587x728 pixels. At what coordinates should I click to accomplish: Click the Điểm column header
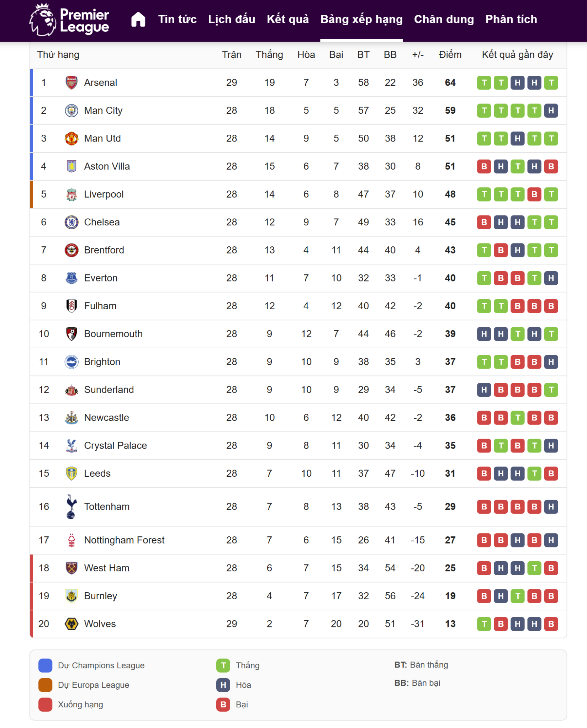pos(450,55)
